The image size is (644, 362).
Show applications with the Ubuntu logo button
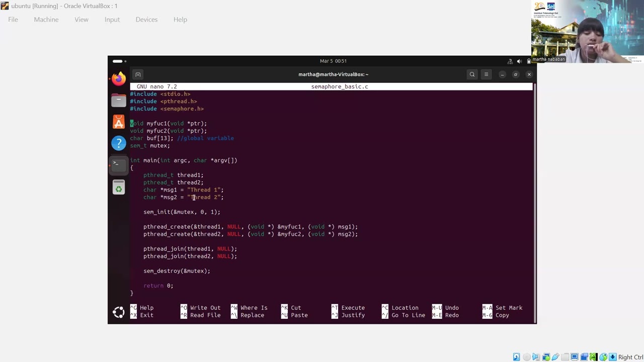(x=119, y=312)
